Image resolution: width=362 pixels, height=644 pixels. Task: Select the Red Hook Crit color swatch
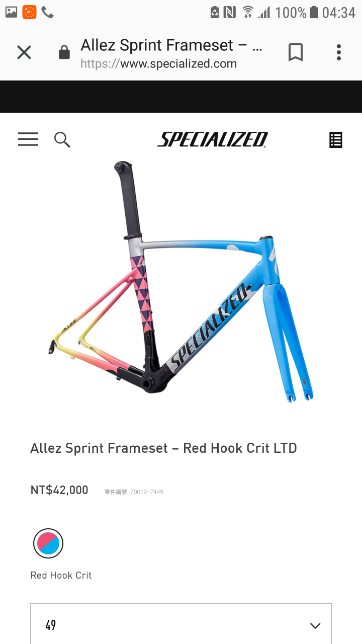tap(48, 543)
